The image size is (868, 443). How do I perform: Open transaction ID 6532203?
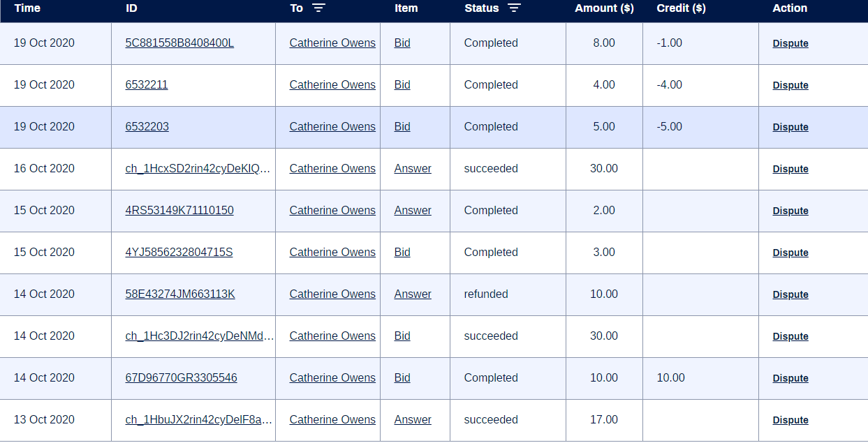[147, 127]
